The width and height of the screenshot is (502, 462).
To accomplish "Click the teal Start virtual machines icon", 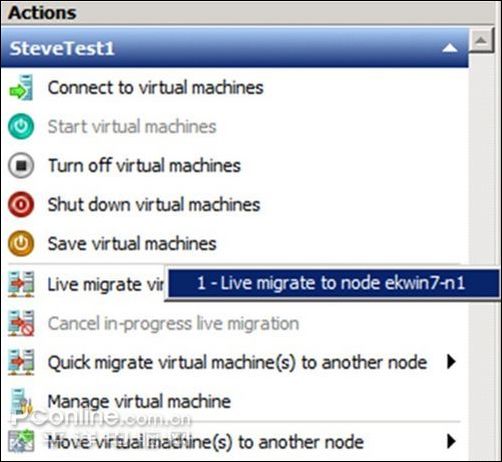I will click(x=21, y=126).
